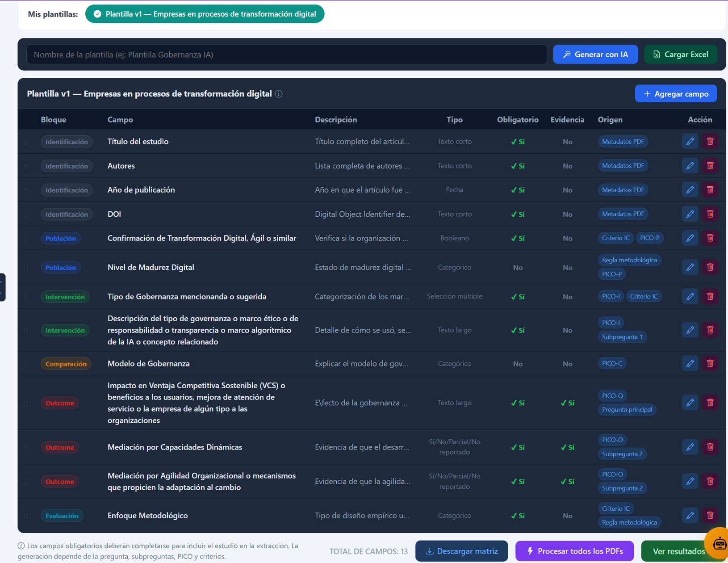This screenshot has width=728, height=563.
Task: Select the Plantilla v1 template chip
Action: (205, 14)
